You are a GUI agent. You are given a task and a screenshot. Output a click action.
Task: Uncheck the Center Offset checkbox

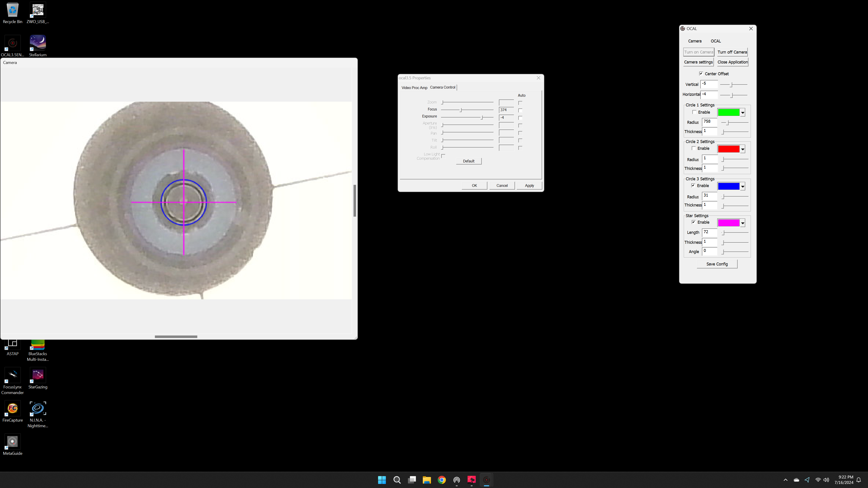click(701, 73)
